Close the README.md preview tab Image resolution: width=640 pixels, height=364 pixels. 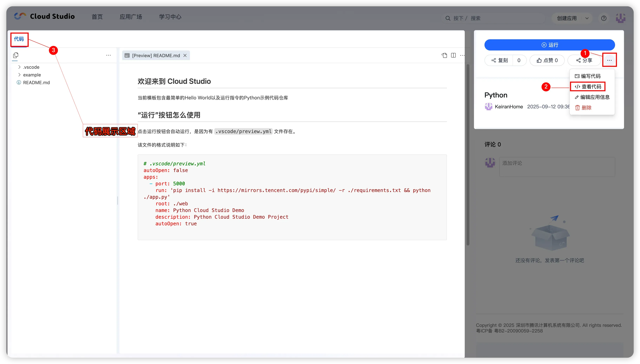click(185, 56)
